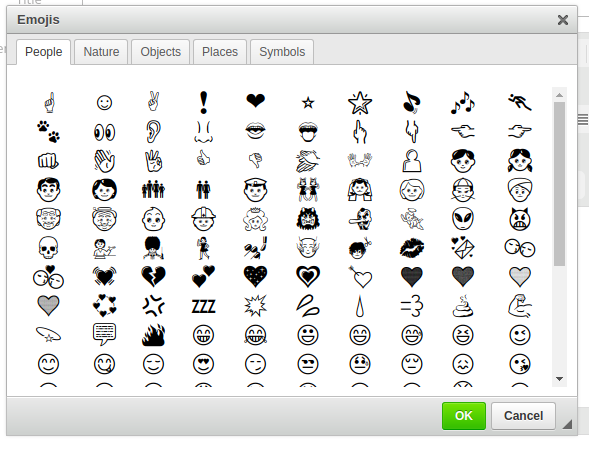Image resolution: width=589 pixels, height=449 pixels.
Task: Open the Nature tab
Action: coord(101,52)
